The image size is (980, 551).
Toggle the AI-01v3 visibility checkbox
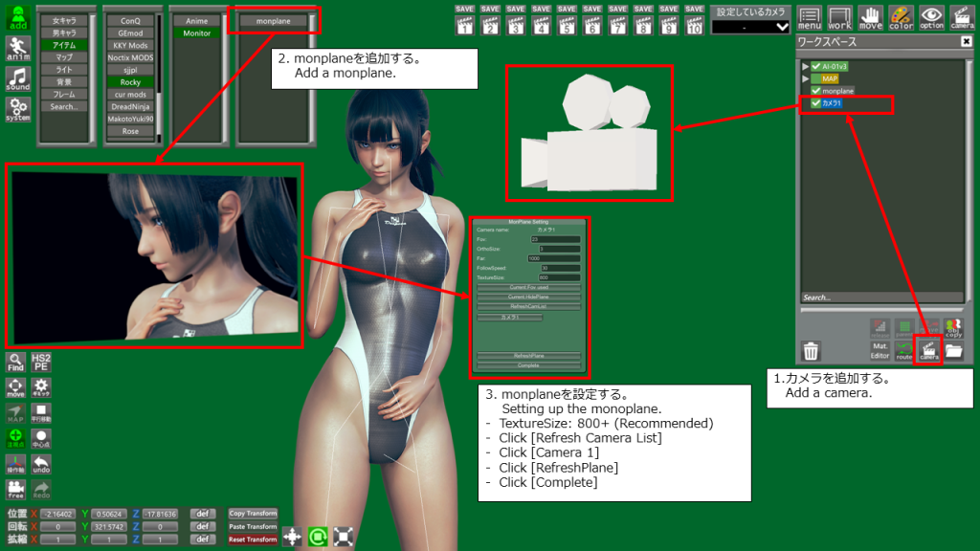816,66
